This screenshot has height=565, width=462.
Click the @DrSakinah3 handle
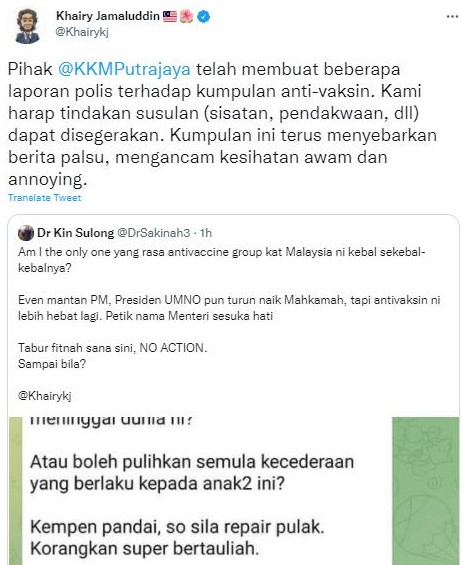tap(154, 233)
